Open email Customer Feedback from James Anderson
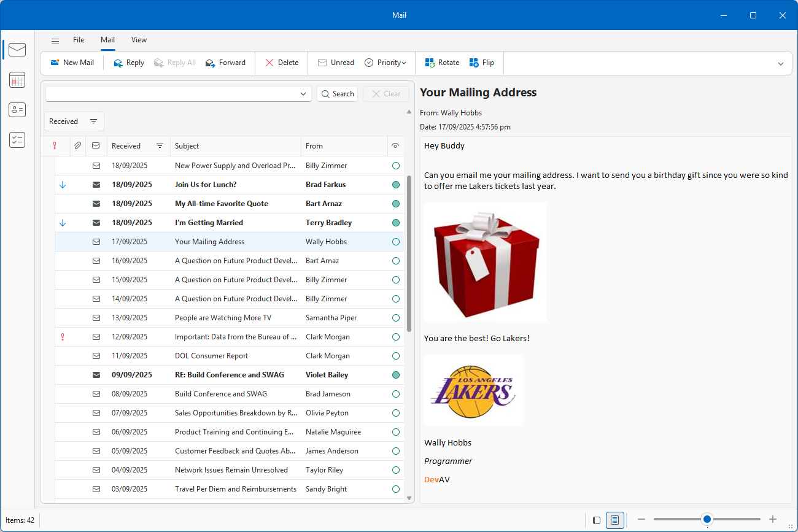This screenshot has width=798, height=532. click(x=230, y=451)
